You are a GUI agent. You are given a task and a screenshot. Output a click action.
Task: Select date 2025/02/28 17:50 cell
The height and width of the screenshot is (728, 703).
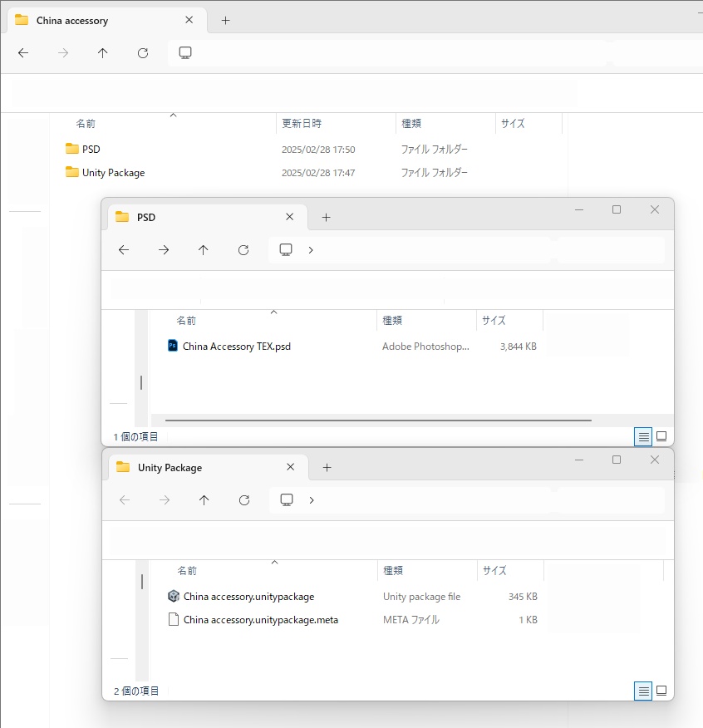(318, 150)
